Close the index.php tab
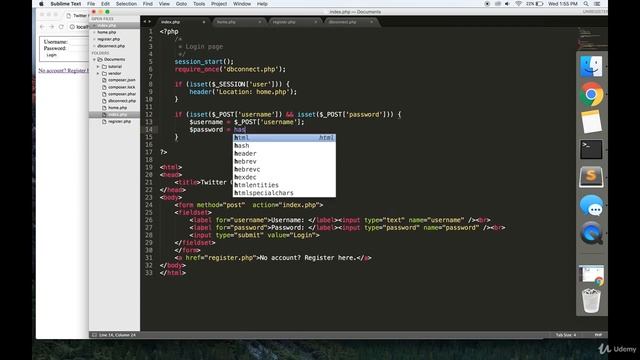The height and width of the screenshot is (360, 640). [x=204, y=22]
